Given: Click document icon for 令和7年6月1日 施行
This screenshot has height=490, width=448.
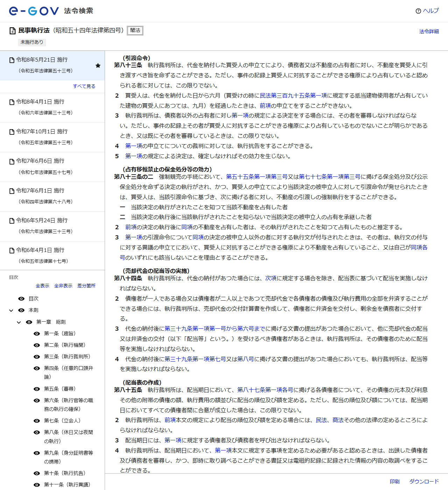Looking at the screenshot, I should 12,191.
